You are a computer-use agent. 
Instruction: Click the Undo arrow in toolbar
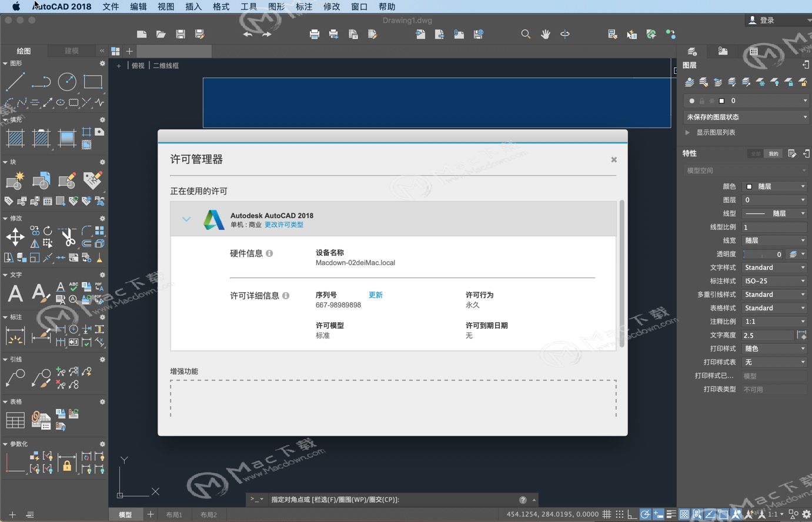[248, 34]
